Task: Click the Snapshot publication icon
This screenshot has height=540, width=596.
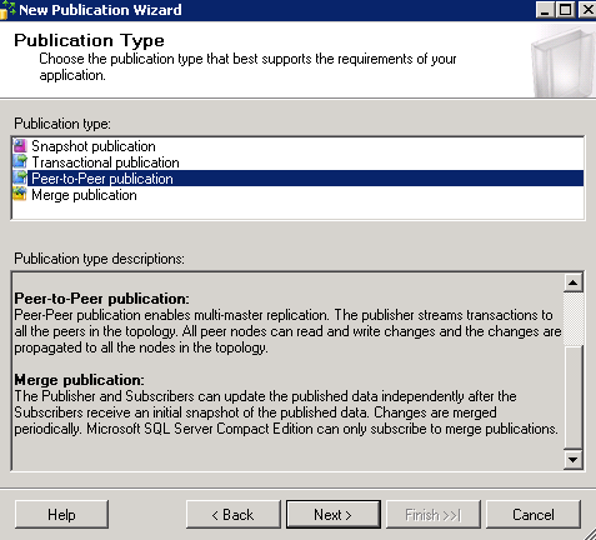Action: [x=20, y=146]
